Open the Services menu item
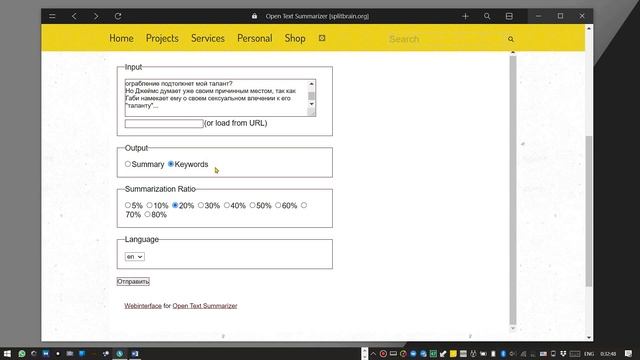Image resolution: width=640 pixels, height=360 pixels. pyautogui.click(x=208, y=38)
